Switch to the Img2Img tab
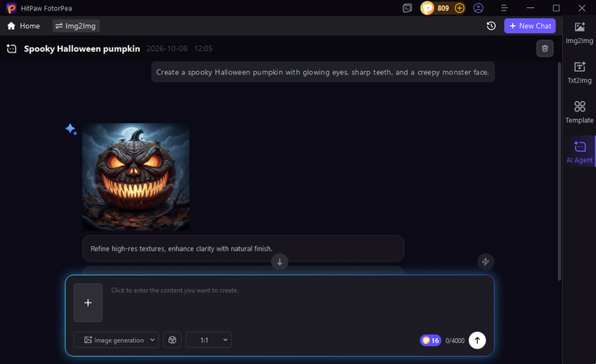The width and height of the screenshot is (596, 364). (76, 26)
